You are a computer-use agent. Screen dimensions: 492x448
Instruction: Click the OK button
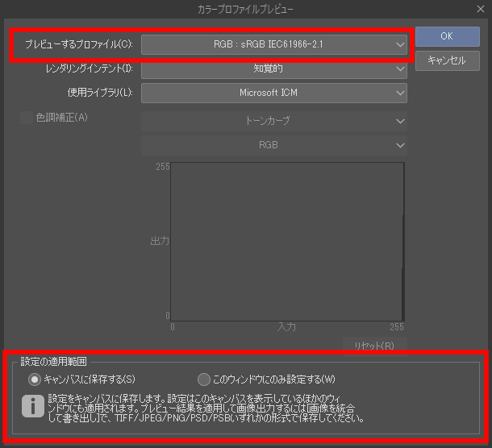[x=448, y=36]
